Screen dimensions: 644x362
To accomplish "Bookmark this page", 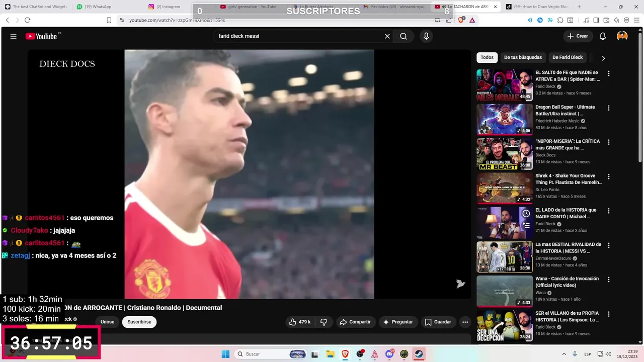I will click(x=109, y=20).
